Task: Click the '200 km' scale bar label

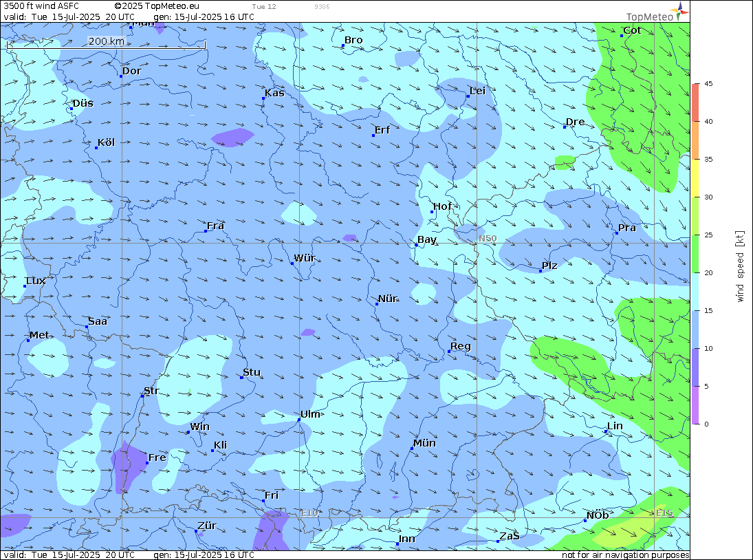Action: tap(106, 41)
